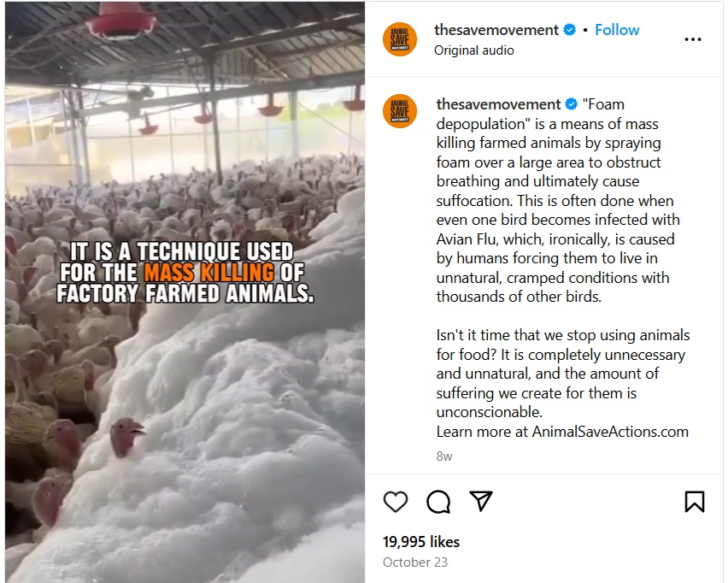
Task: Open thesavemovement username in caption
Action: coord(498,104)
